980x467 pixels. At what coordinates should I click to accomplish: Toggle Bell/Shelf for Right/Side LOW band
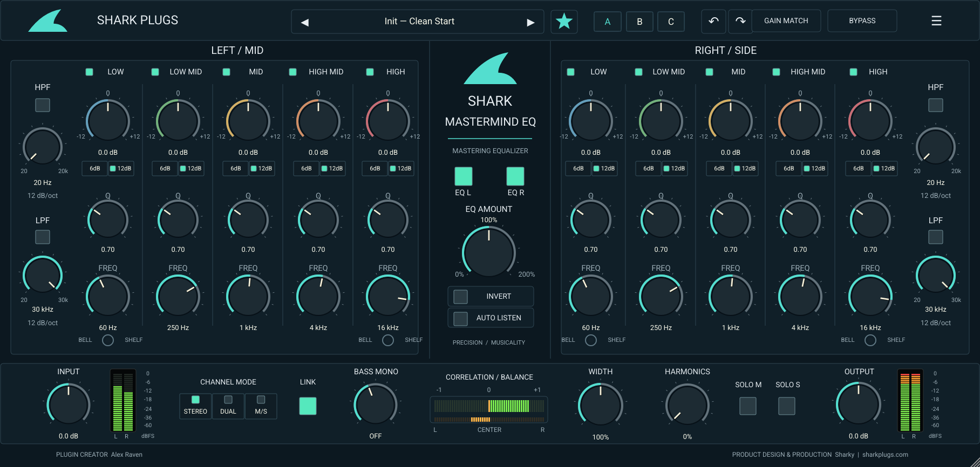tap(591, 340)
